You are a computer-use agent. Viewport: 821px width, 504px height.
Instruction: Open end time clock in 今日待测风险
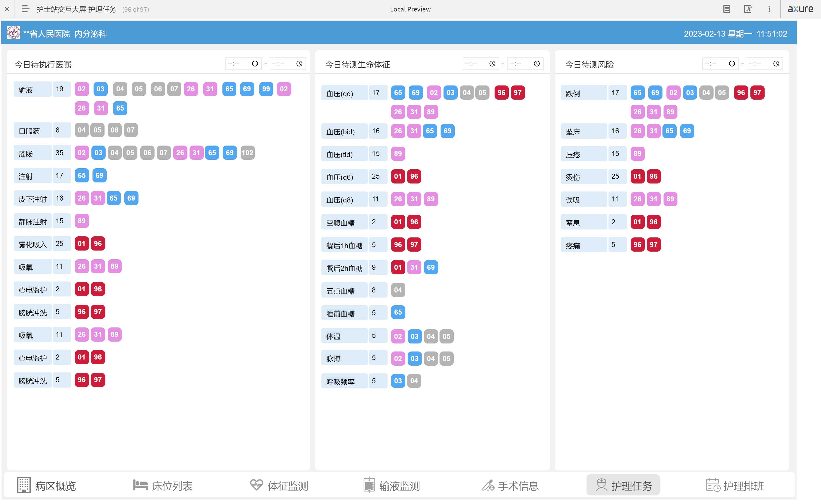click(776, 63)
